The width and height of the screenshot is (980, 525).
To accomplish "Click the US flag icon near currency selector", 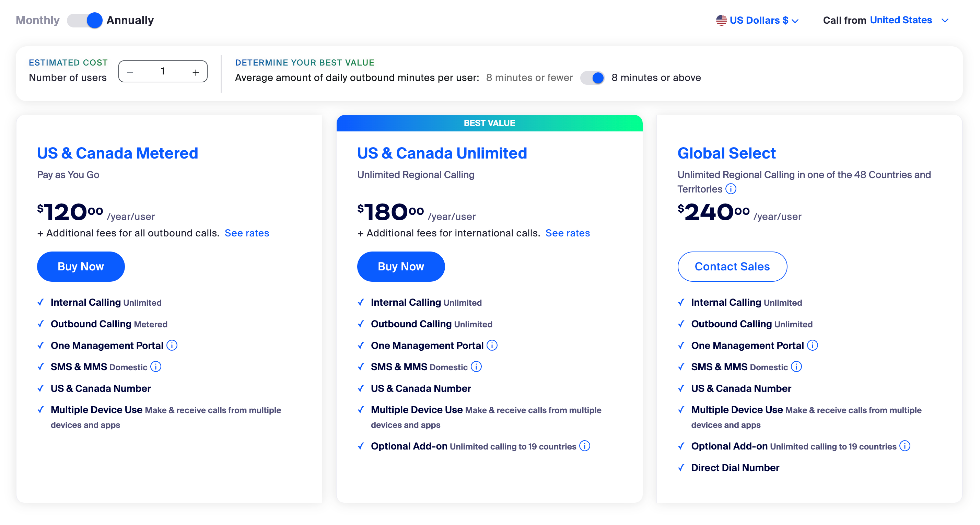I will click(x=721, y=20).
